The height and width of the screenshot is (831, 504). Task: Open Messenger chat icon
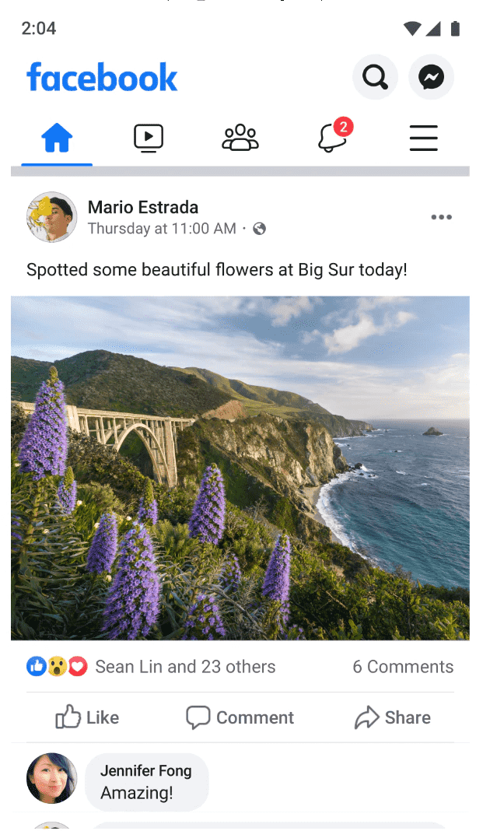(431, 77)
